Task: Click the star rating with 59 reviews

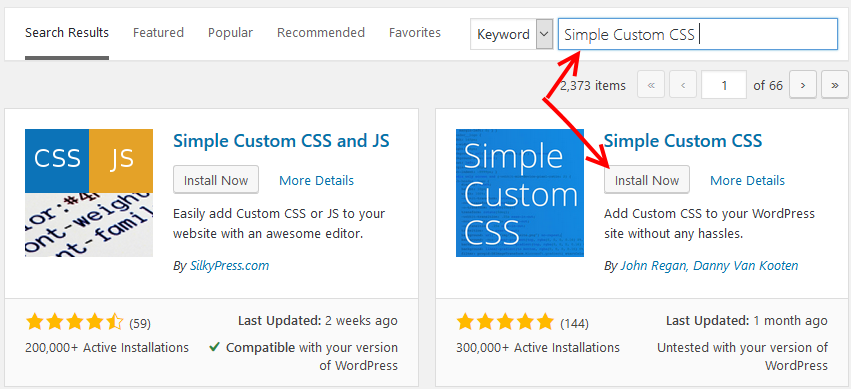Action: click(74, 323)
